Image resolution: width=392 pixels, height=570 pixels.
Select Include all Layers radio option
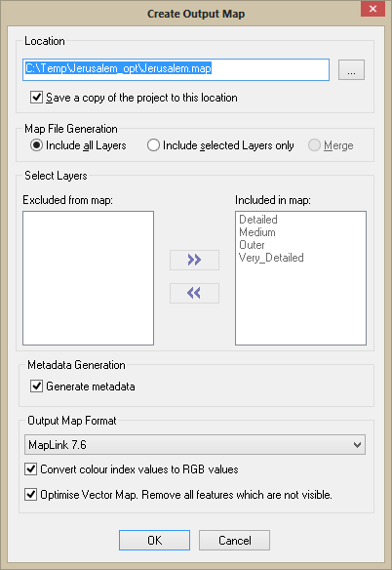(x=36, y=145)
